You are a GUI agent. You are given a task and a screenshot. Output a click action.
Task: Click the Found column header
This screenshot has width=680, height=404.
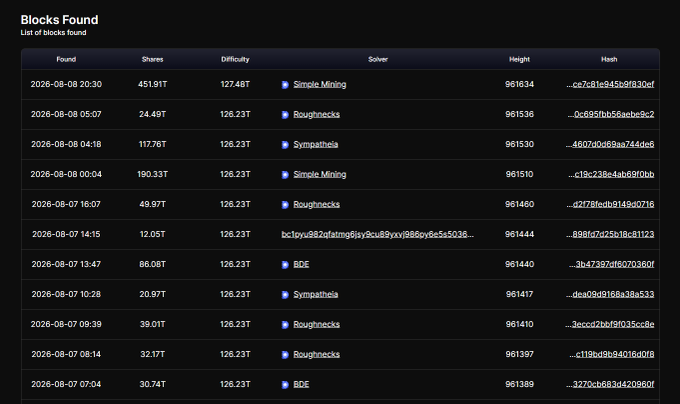pos(66,59)
